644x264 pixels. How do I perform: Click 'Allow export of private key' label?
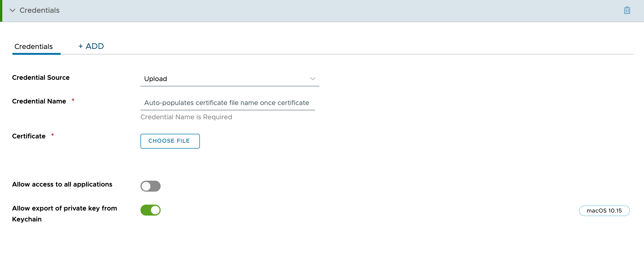65,214
